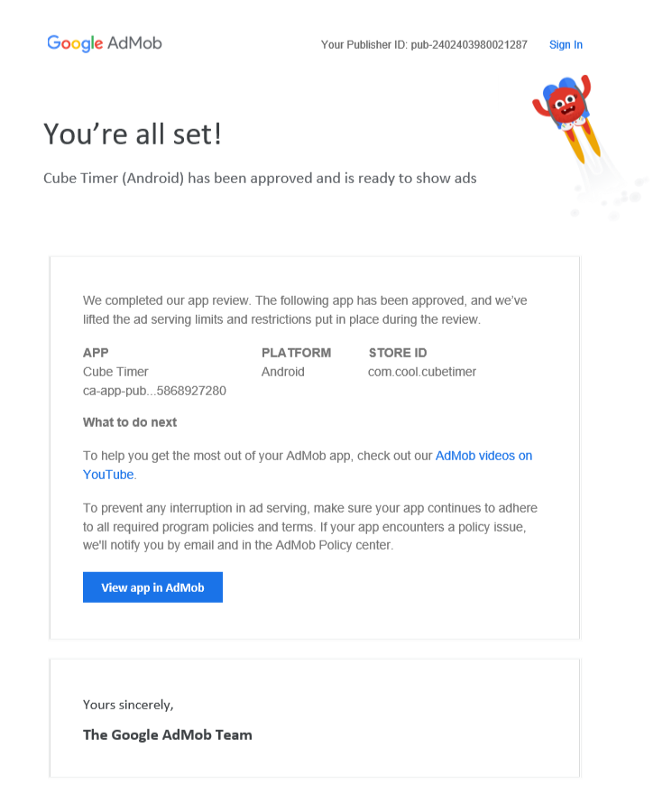This screenshot has width=672, height=804.
Task: Click the What to do next heading
Action: [130, 422]
